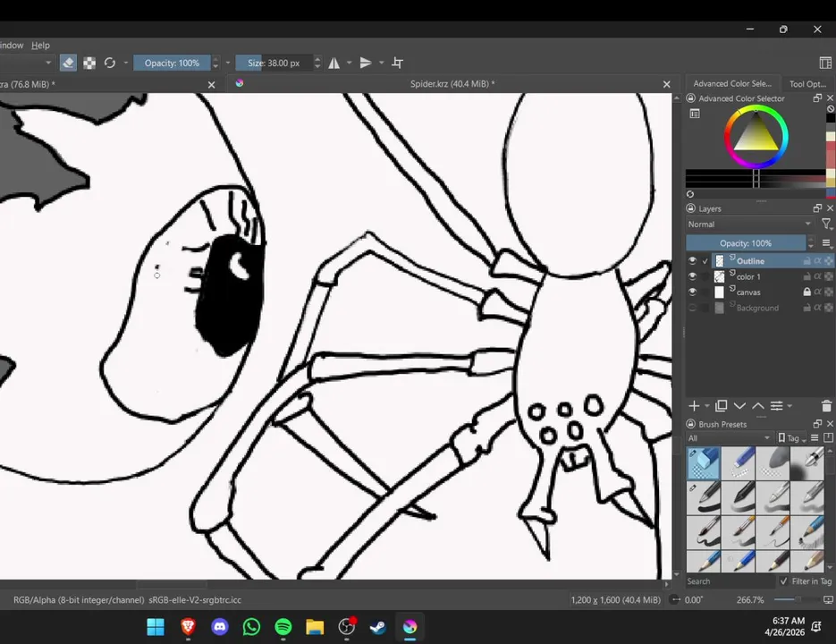
Task: Open Brush Presets view mode menu
Action: coord(815,438)
